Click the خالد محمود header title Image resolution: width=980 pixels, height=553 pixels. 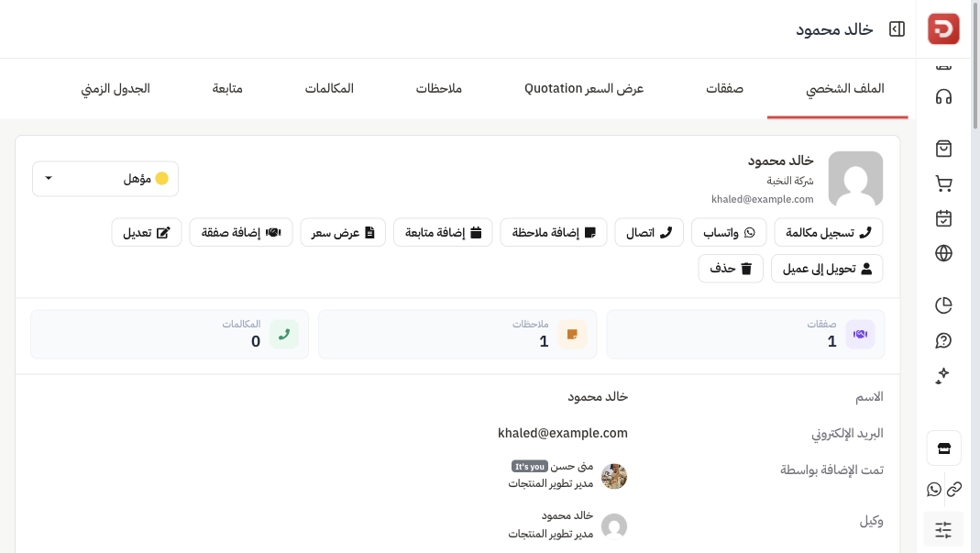click(x=834, y=29)
